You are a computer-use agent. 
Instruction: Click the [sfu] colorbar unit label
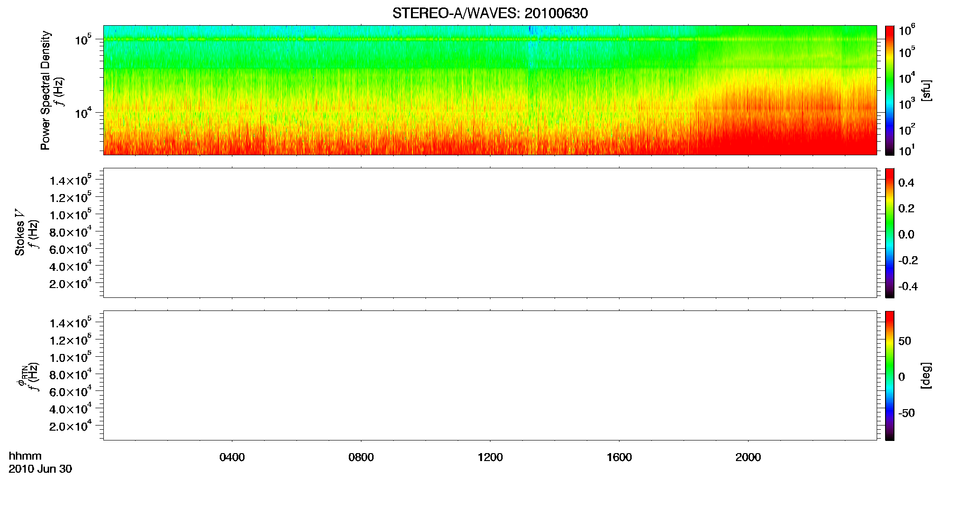point(926,90)
